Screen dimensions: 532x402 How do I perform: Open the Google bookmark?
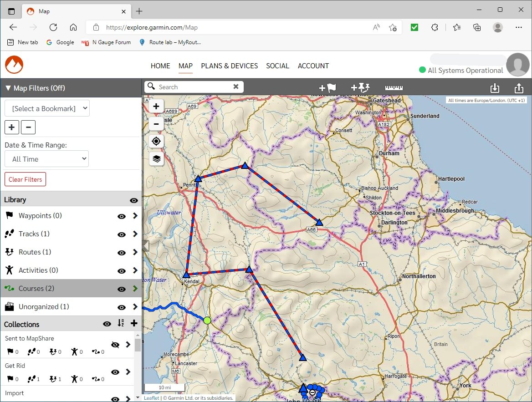click(x=61, y=42)
